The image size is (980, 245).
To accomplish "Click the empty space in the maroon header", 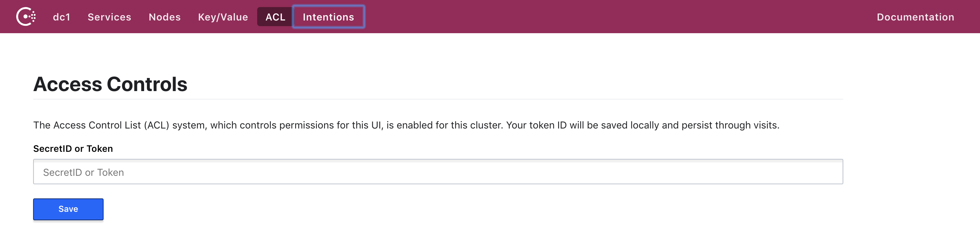I will coord(616,17).
